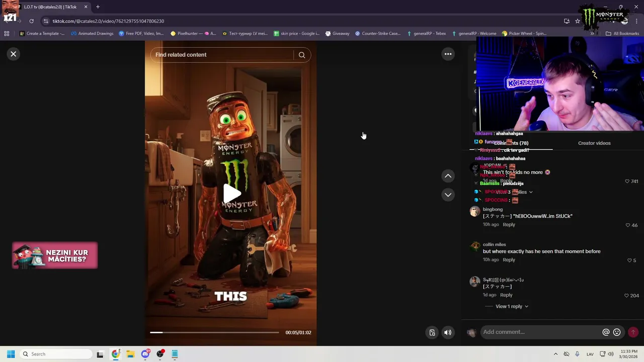Reply to the 1d ago sticker comment

[x=506, y=295]
